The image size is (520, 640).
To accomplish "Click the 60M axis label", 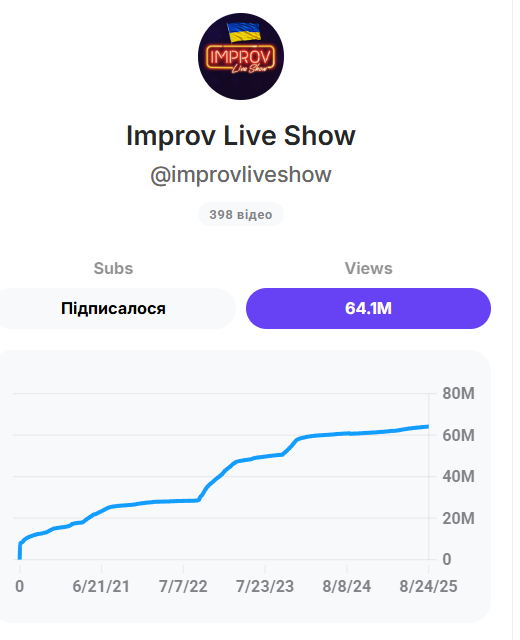I will (x=458, y=436).
